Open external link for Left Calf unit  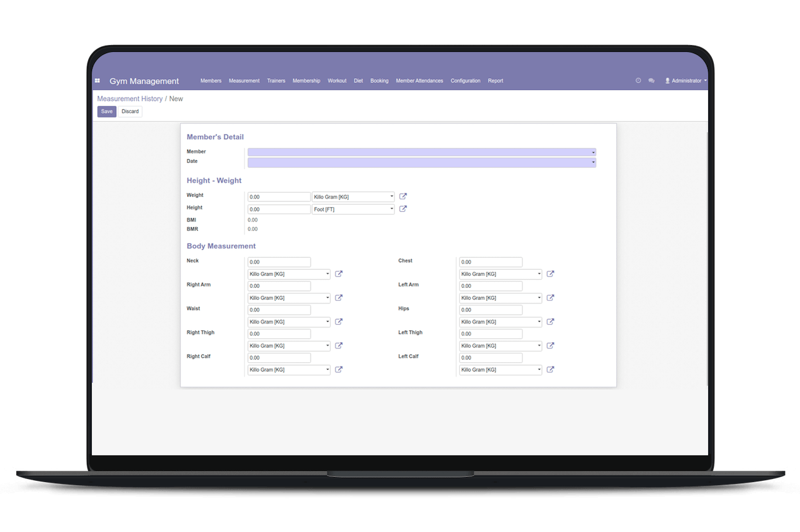coord(551,370)
